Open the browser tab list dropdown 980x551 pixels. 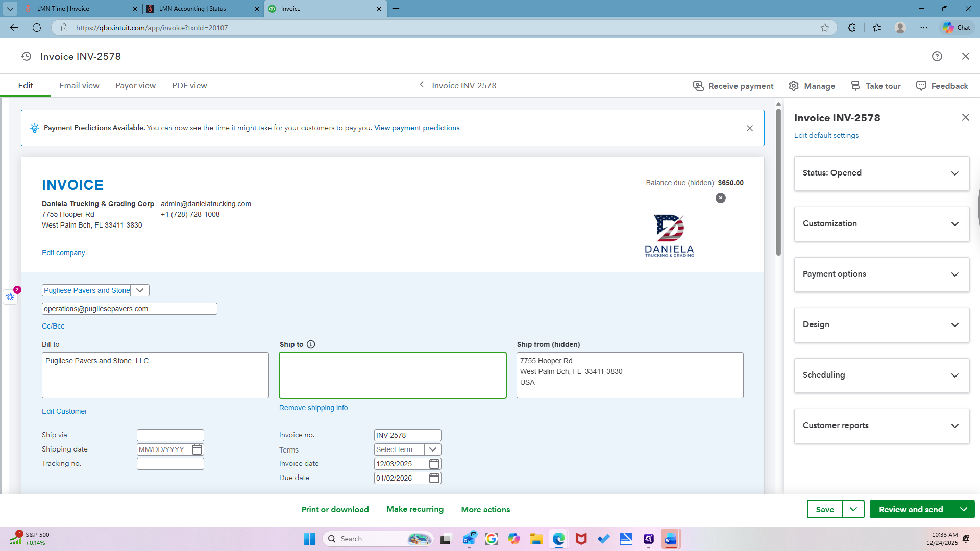point(10,9)
